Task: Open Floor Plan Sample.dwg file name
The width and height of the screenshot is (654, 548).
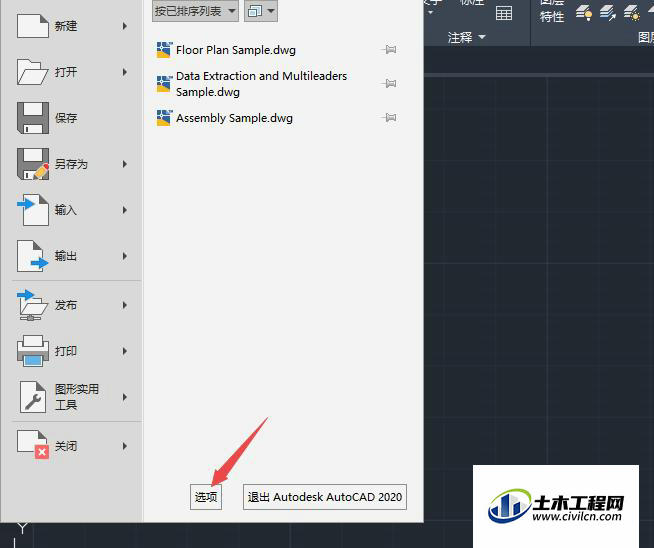Action: coord(236,50)
